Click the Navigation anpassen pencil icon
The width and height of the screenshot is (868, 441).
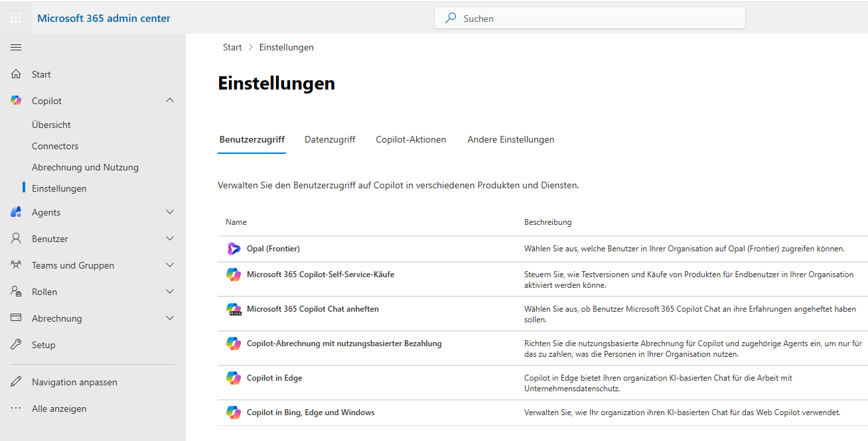pos(16,382)
